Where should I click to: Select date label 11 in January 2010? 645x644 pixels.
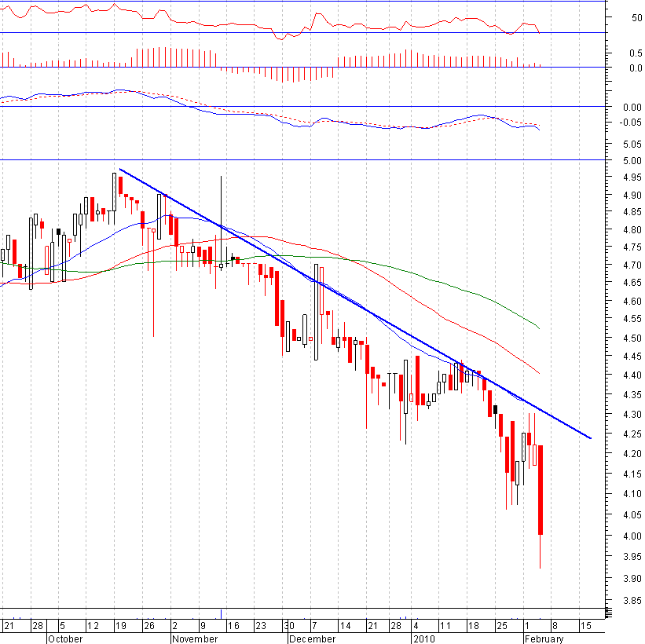pos(445,626)
